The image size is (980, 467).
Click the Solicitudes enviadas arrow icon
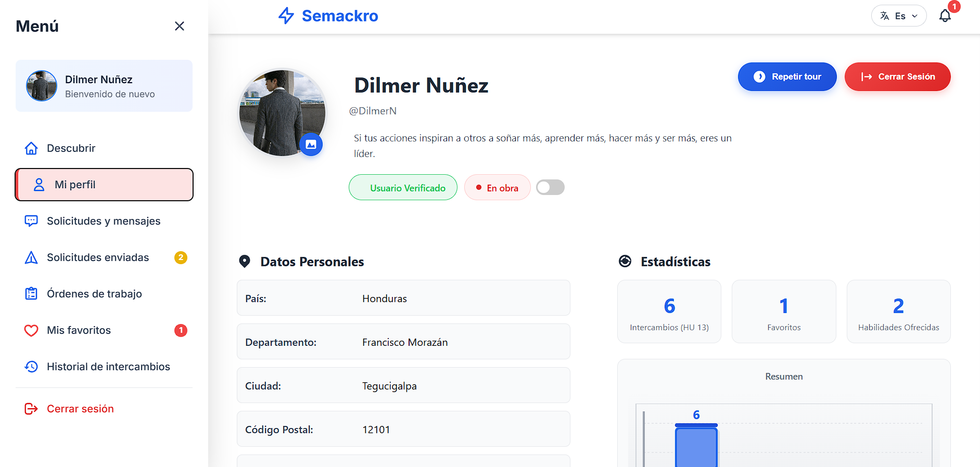coord(31,257)
